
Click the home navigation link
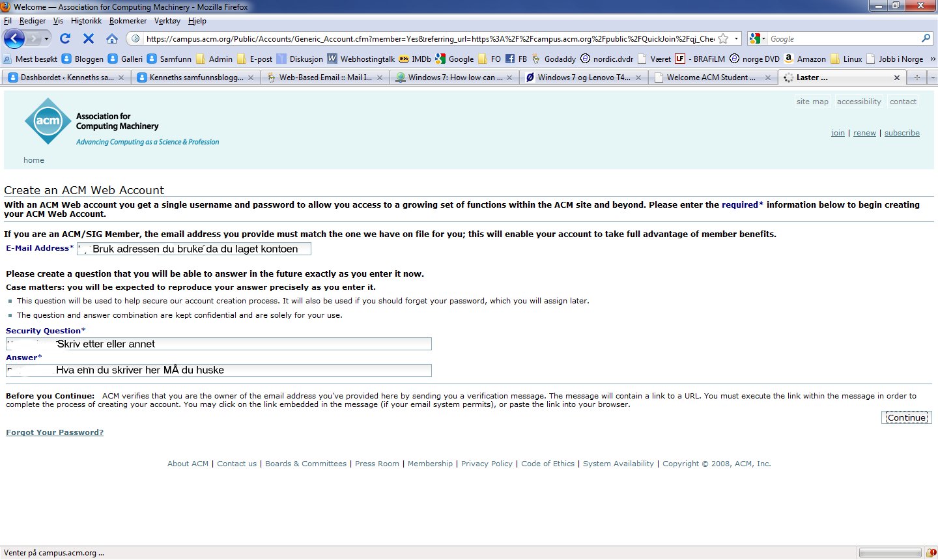coord(34,160)
